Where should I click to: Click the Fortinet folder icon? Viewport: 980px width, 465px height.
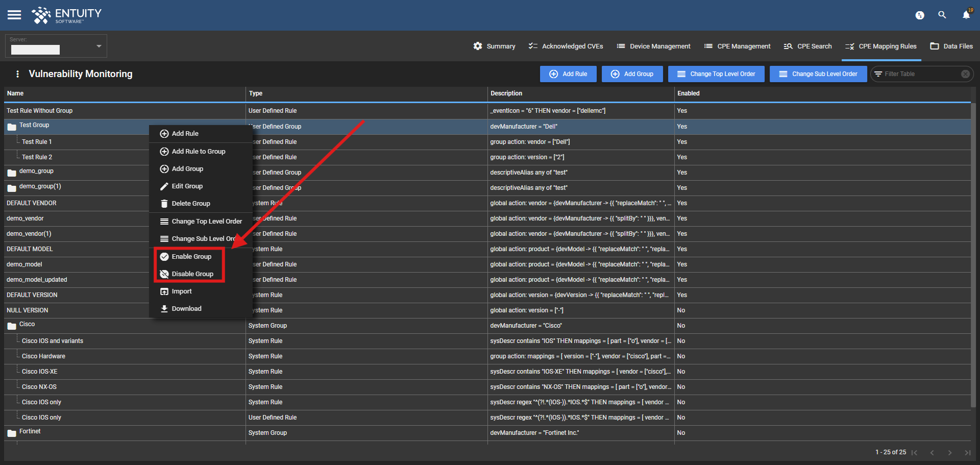(x=12, y=433)
